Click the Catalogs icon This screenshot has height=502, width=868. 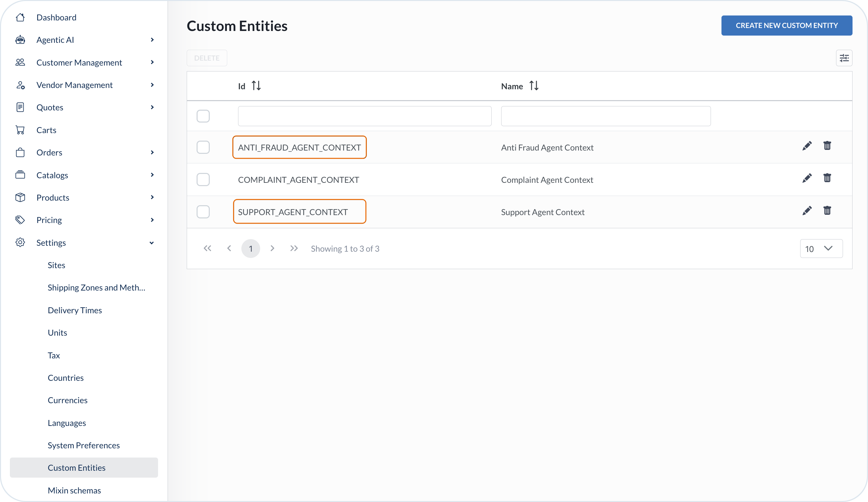20,175
